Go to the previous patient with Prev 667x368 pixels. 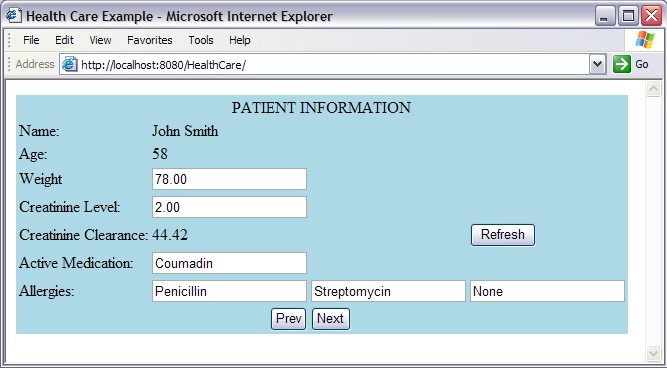click(x=288, y=319)
